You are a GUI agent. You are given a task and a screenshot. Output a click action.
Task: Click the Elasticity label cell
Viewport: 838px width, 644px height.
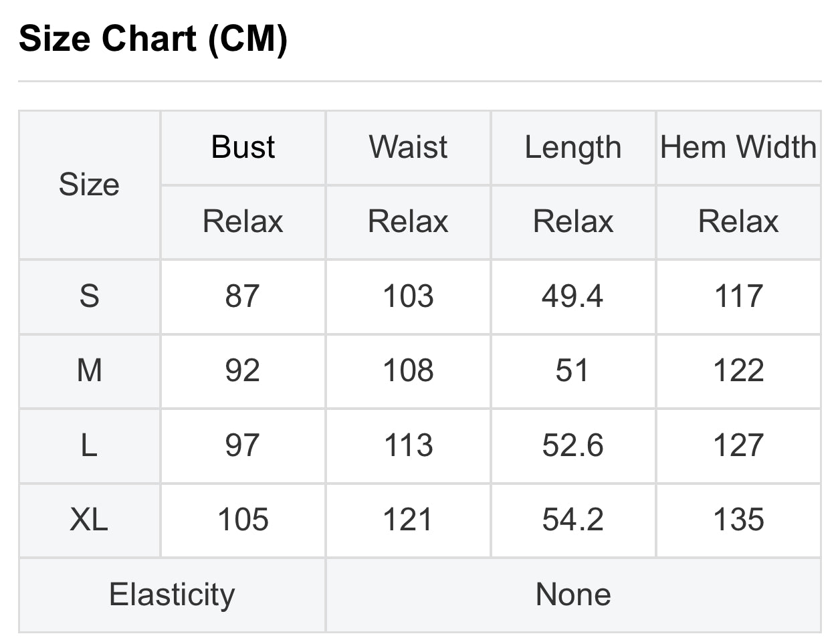[x=172, y=595]
